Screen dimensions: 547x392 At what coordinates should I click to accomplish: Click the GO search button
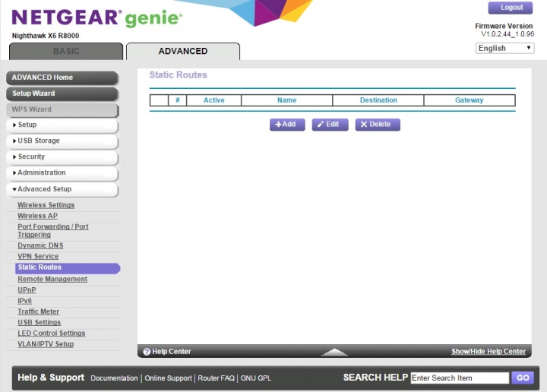point(523,378)
